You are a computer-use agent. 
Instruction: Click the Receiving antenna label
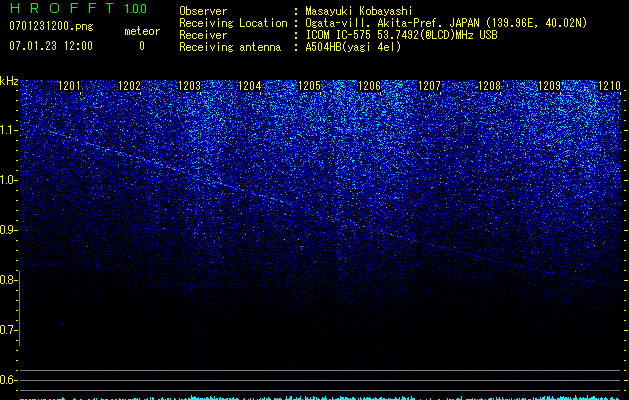230,47
